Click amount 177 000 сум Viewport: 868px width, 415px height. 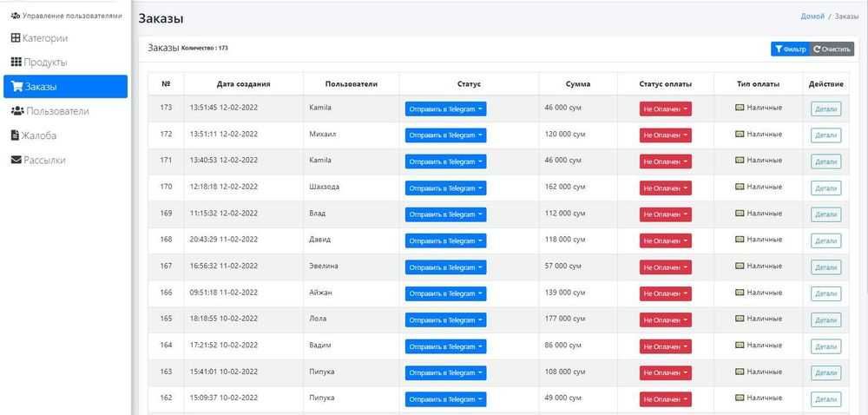(565, 319)
